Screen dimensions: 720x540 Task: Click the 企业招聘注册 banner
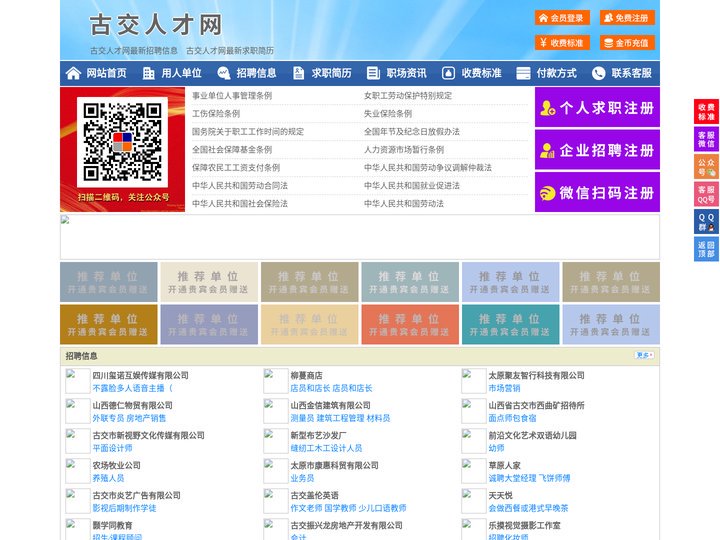(597, 150)
